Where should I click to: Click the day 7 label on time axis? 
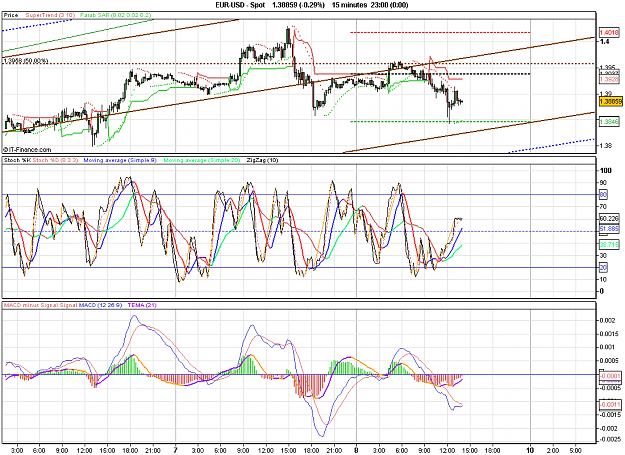click(175, 450)
